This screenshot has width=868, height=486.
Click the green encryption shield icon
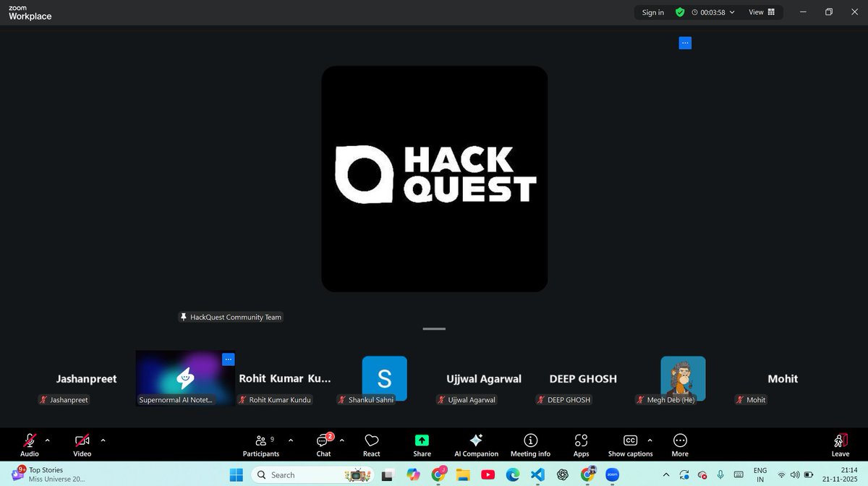pyautogui.click(x=680, y=12)
